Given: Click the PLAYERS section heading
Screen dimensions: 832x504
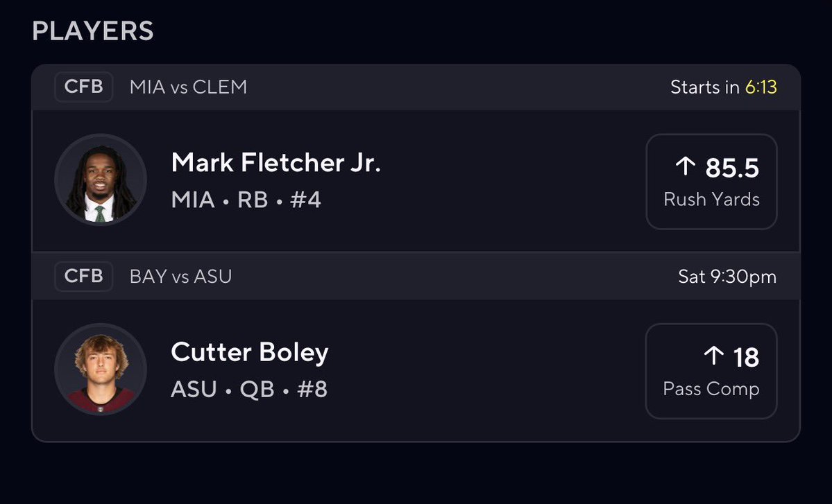Looking at the screenshot, I should tap(93, 31).
